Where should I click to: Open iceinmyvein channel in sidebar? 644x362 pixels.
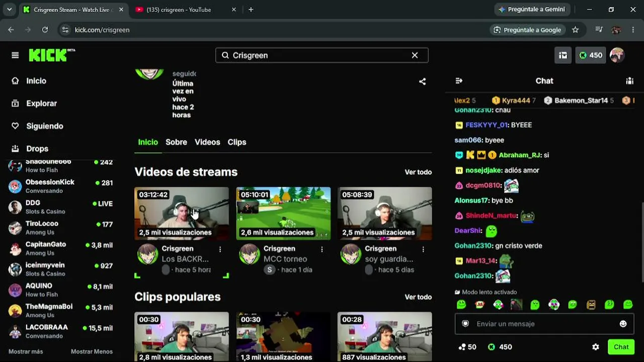[60, 269]
